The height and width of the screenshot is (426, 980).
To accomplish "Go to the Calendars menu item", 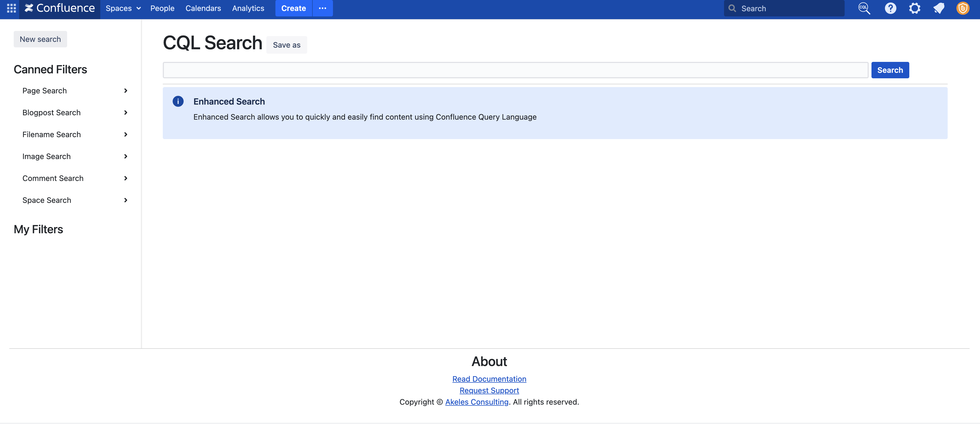I will point(203,8).
